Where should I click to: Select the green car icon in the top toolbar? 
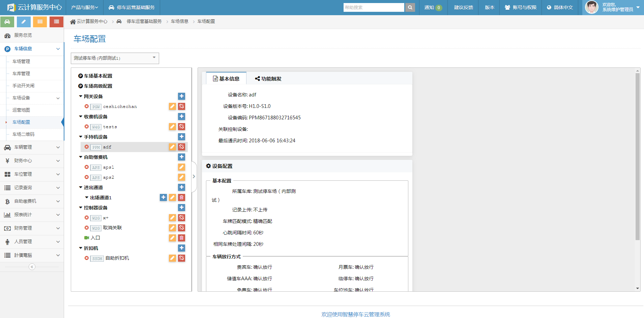pyautogui.click(x=7, y=22)
